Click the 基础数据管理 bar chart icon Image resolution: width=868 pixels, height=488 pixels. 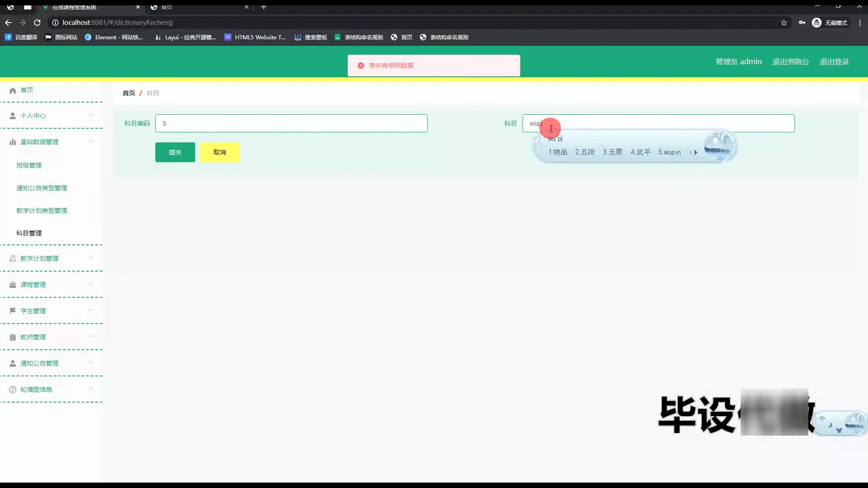tap(13, 142)
